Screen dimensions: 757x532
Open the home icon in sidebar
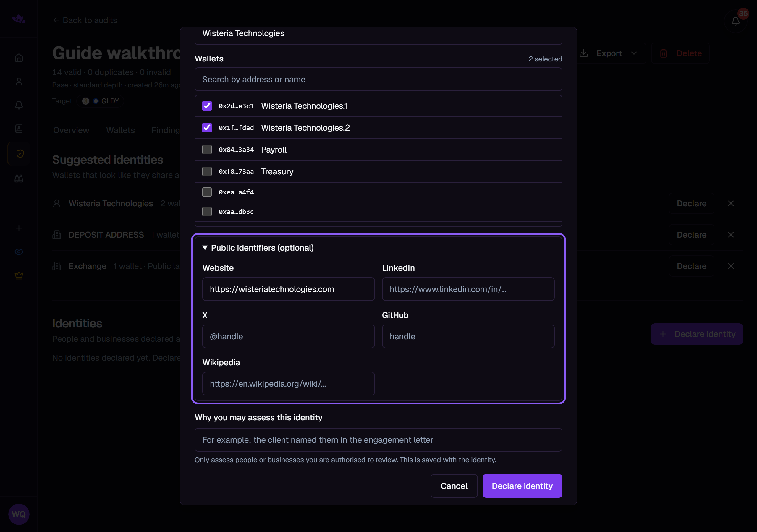pos(19,58)
